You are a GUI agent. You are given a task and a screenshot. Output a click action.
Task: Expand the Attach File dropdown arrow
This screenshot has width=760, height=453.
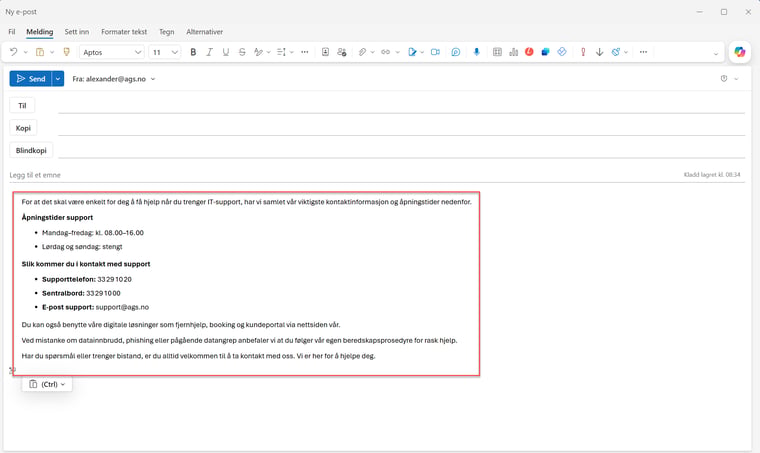point(373,52)
